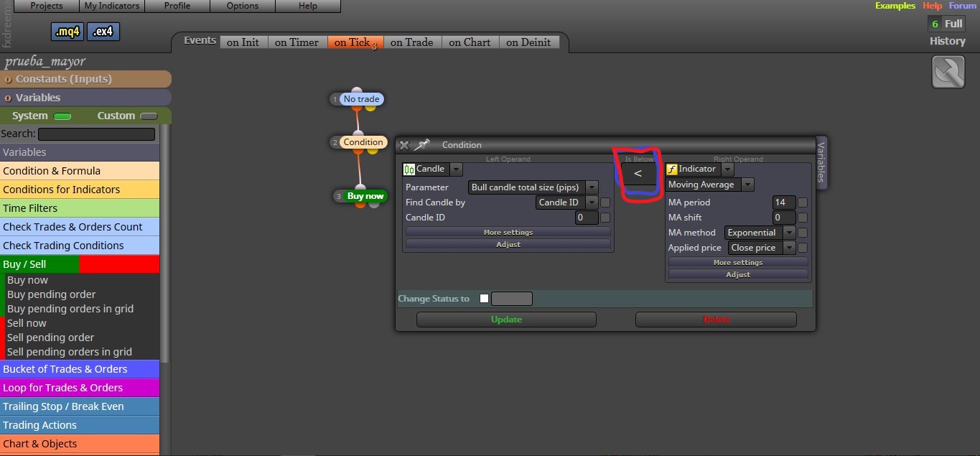This screenshot has height=456, width=980.
Task: Switch to the on Timer event tab
Action: [297, 42]
